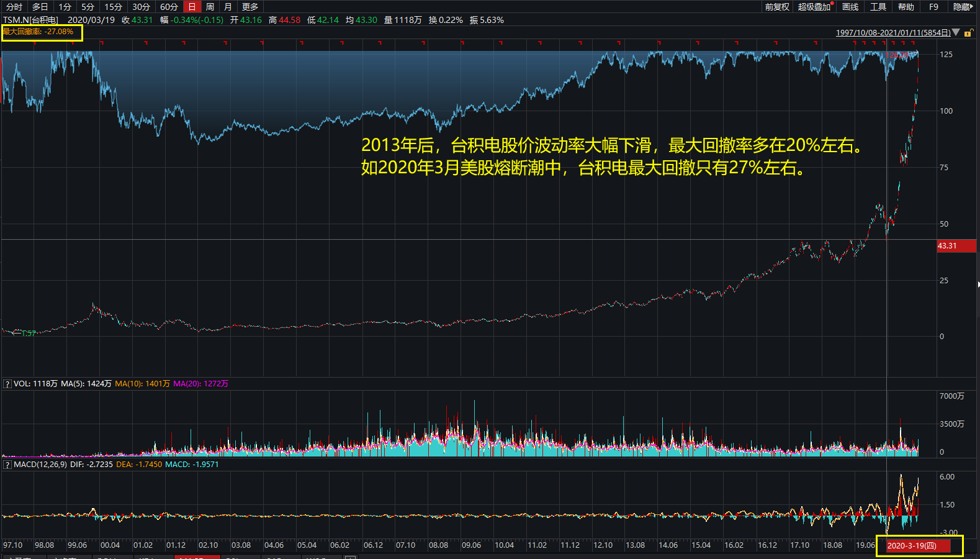
Task: Click the MA(10): 1401万 volume label
Action: click(142, 384)
